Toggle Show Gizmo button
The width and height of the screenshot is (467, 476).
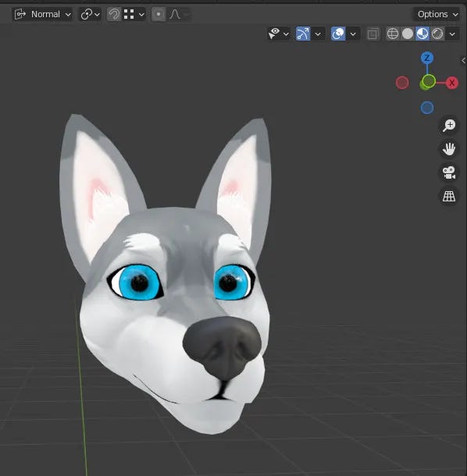tap(303, 34)
